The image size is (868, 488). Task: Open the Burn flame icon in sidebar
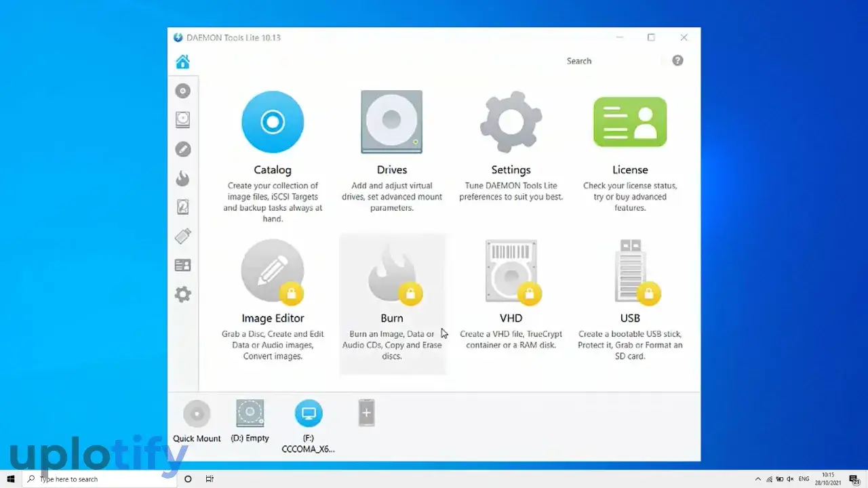click(x=182, y=178)
